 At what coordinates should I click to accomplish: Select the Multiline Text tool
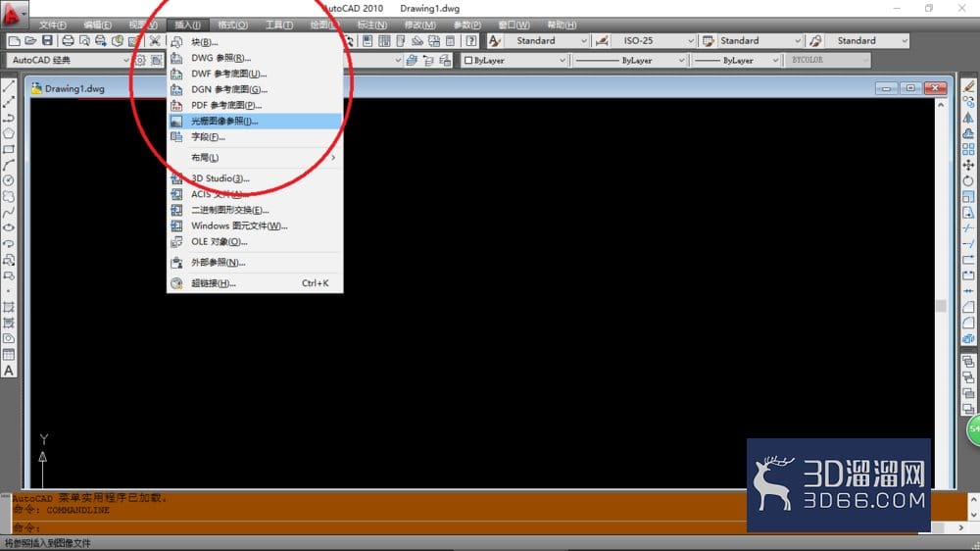9,371
